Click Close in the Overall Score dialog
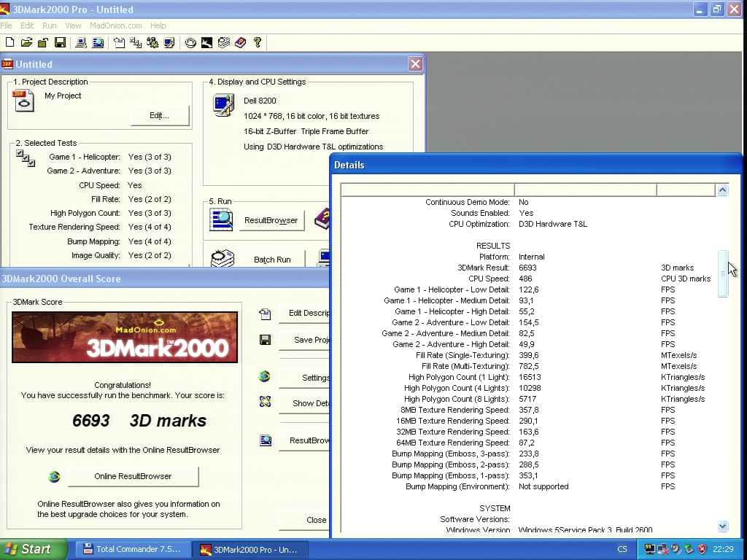 [x=305, y=520]
